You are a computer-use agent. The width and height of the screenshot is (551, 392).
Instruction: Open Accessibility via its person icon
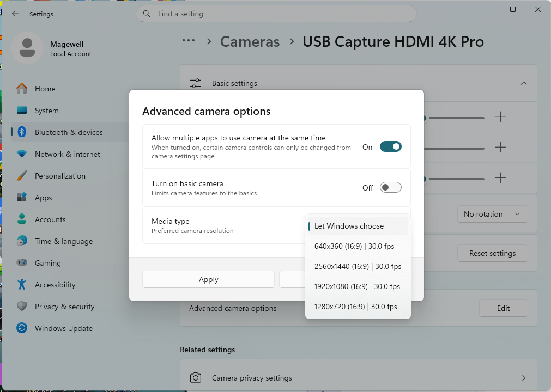tap(22, 285)
